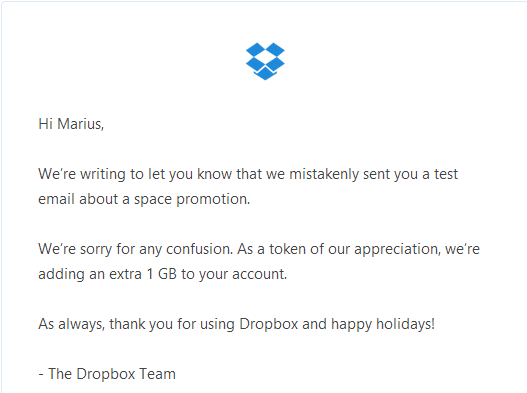Click the line starting 'We're writing to let'
The image size is (527, 393).
tap(248, 174)
